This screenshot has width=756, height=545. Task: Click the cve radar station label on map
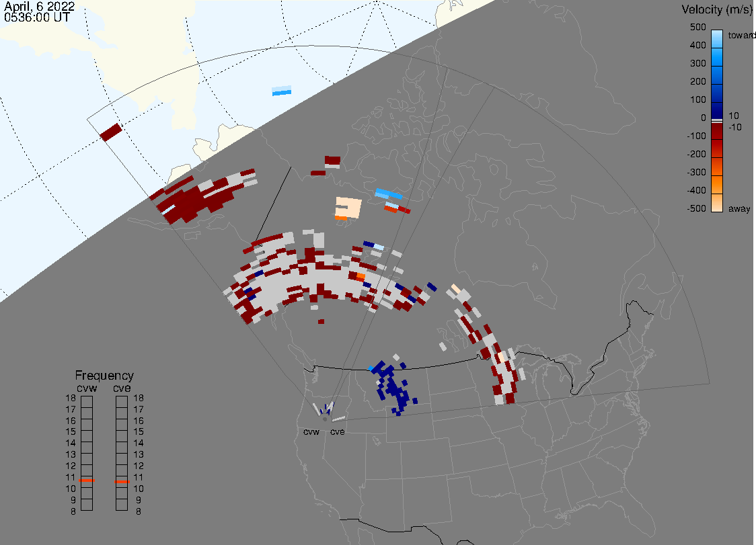337,432
